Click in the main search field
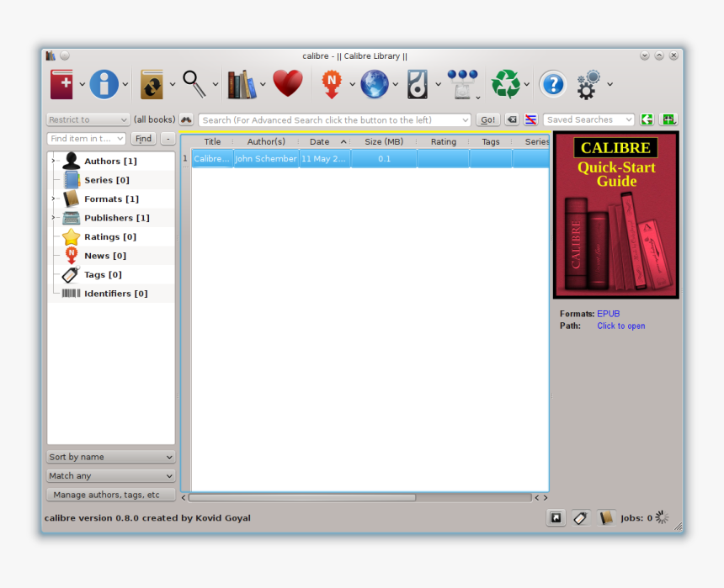 click(334, 120)
